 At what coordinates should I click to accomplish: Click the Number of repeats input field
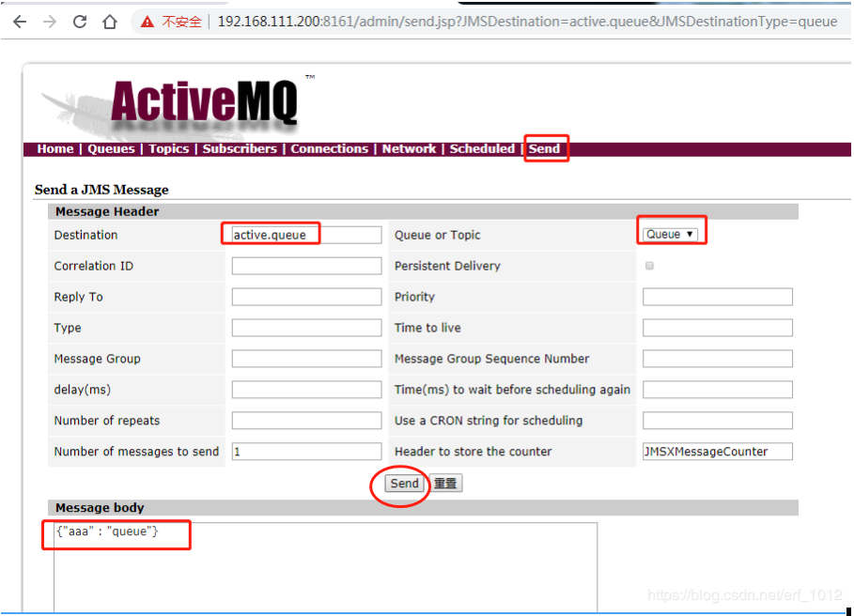(x=306, y=421)
